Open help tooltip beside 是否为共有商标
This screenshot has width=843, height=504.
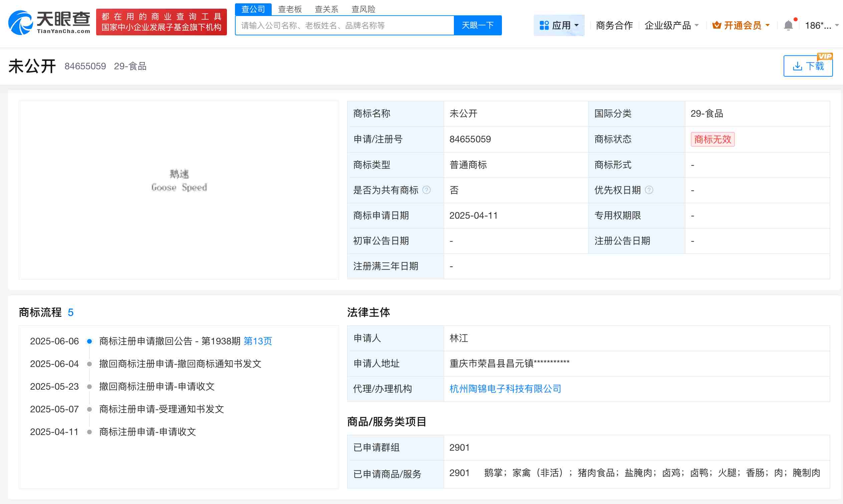pyautogui.click(x=426, y=190)
